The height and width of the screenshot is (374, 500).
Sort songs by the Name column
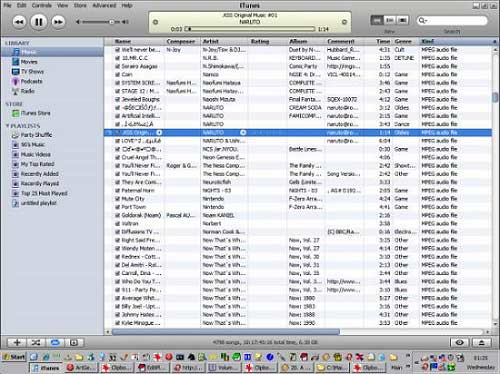tap(135, 41)
